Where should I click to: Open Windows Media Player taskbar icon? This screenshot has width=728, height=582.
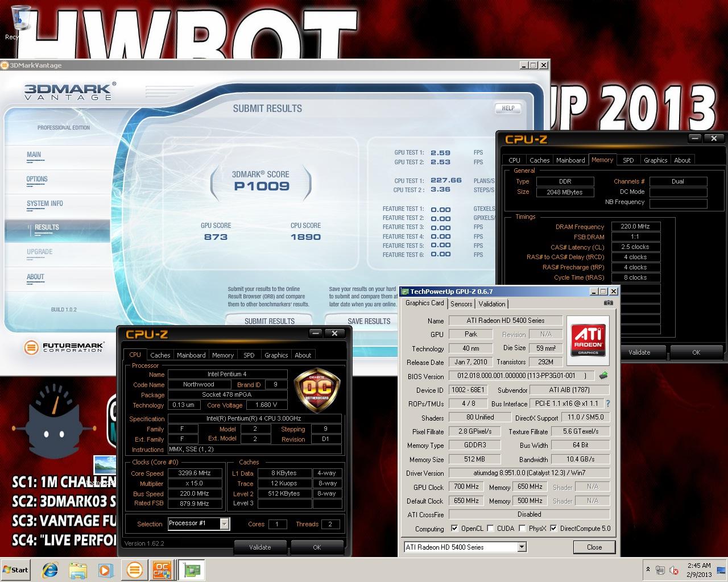[x=106, y=569]
